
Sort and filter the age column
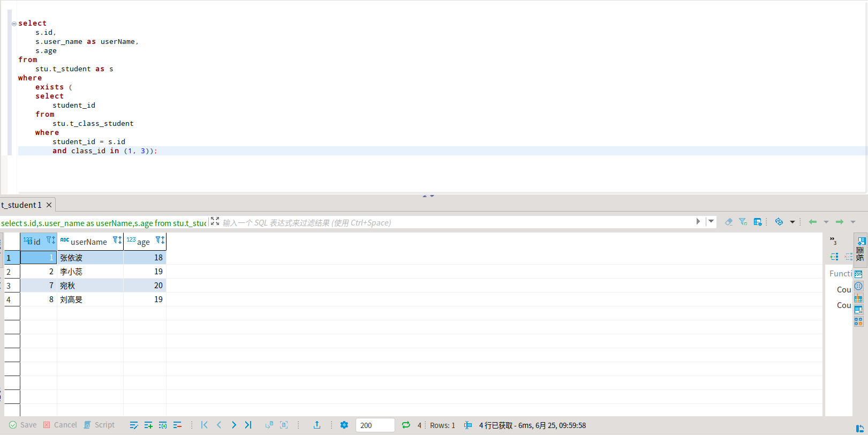[160, 241]
